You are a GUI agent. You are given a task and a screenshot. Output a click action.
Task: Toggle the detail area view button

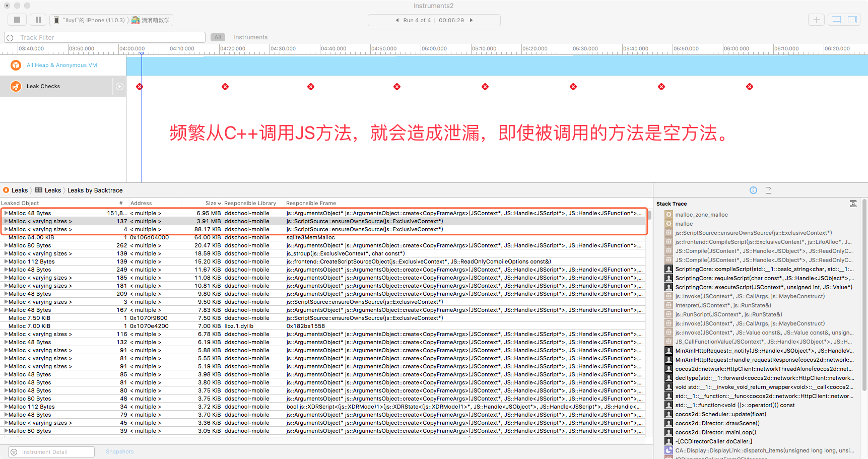[x=836, y=20]
